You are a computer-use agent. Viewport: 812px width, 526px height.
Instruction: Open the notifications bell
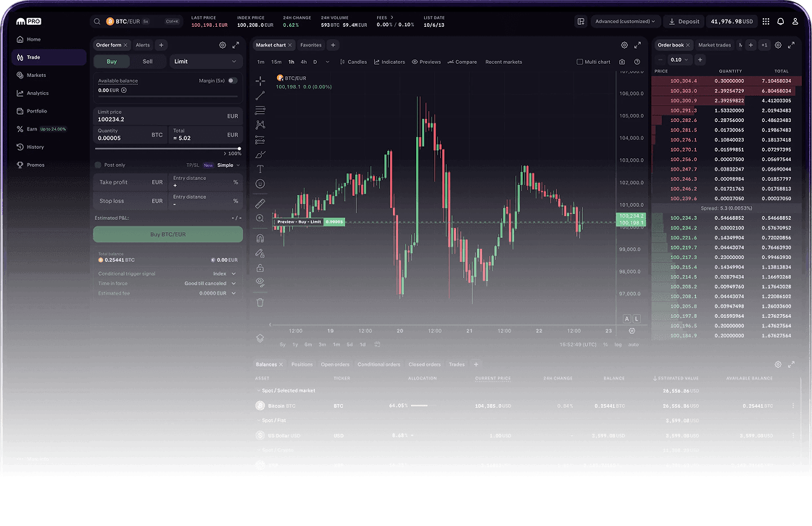(x=781, y=22)
